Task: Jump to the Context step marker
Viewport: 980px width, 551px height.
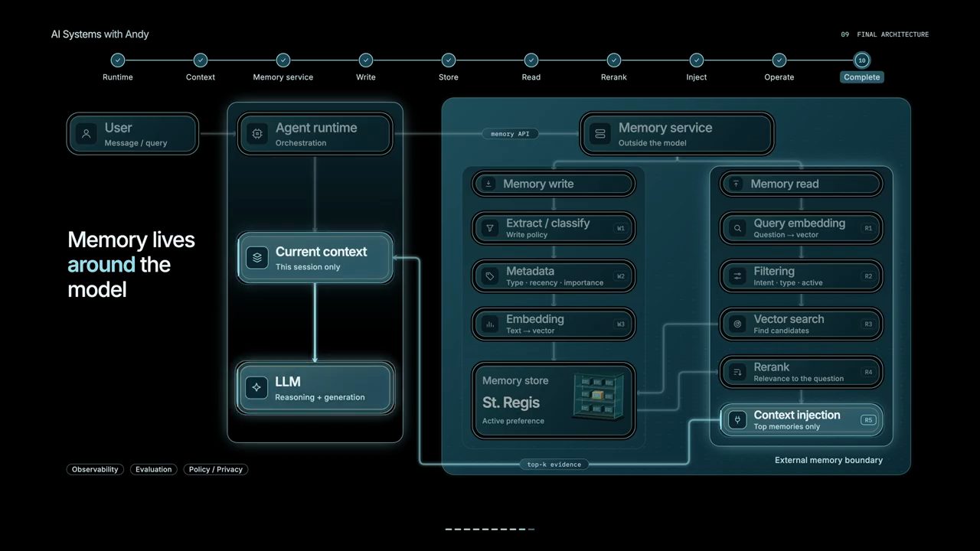Action: (201, 60)
